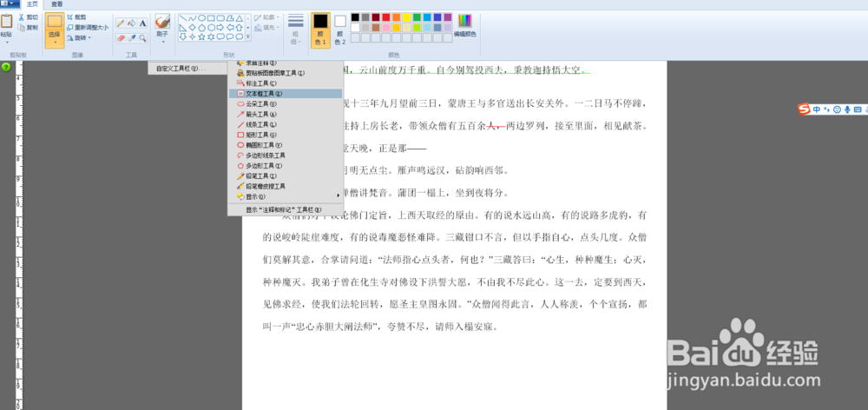The image size is (868, 410).
Task: Choose the oval shape in gallery
Action: click(201, 17)
